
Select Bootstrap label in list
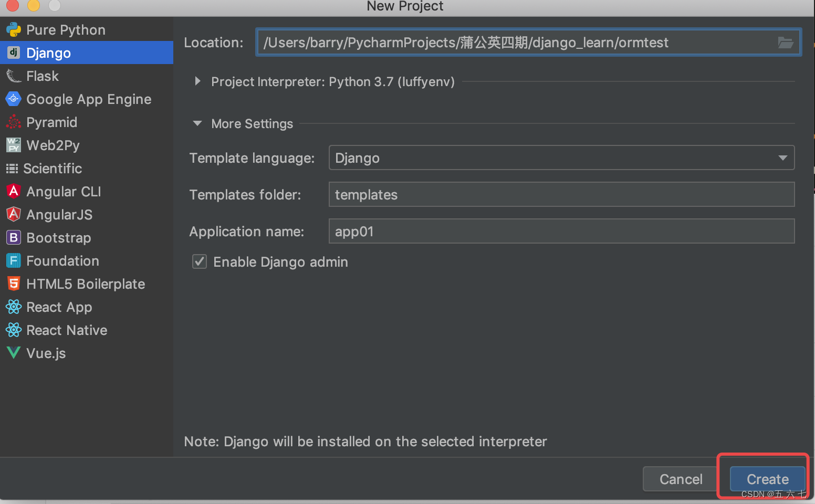(x=59, y=238)
